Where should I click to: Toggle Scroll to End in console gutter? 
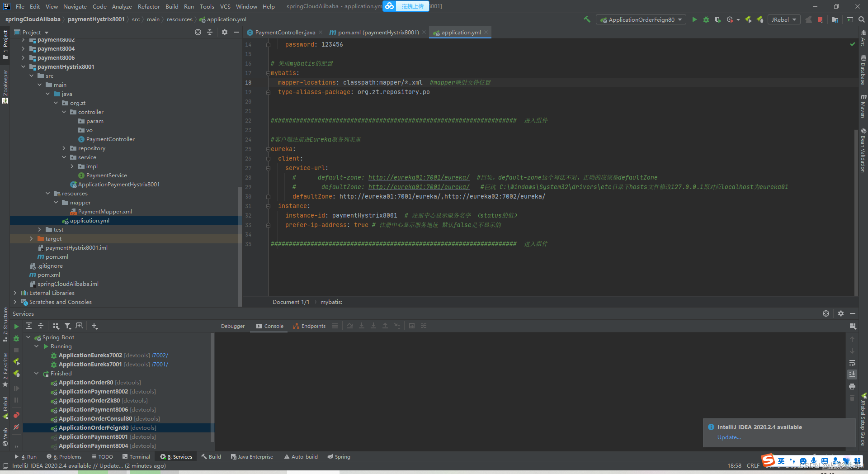852,374
